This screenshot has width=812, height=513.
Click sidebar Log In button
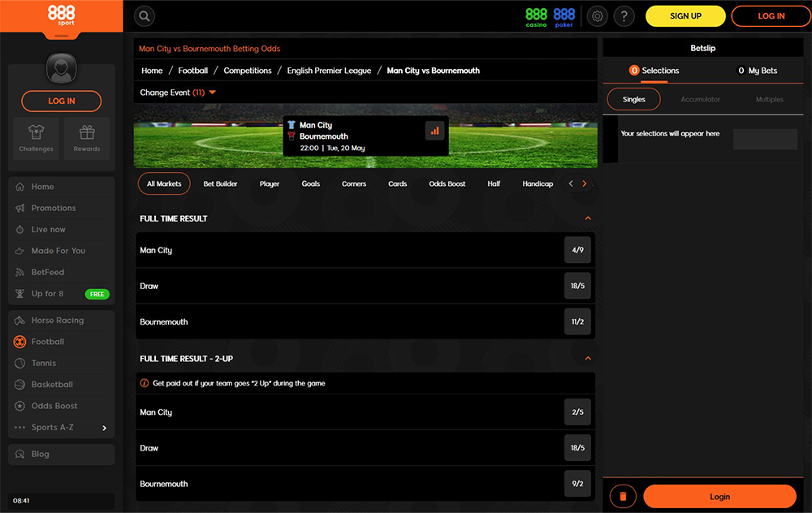pyautogui.click(x=61, y=101)
